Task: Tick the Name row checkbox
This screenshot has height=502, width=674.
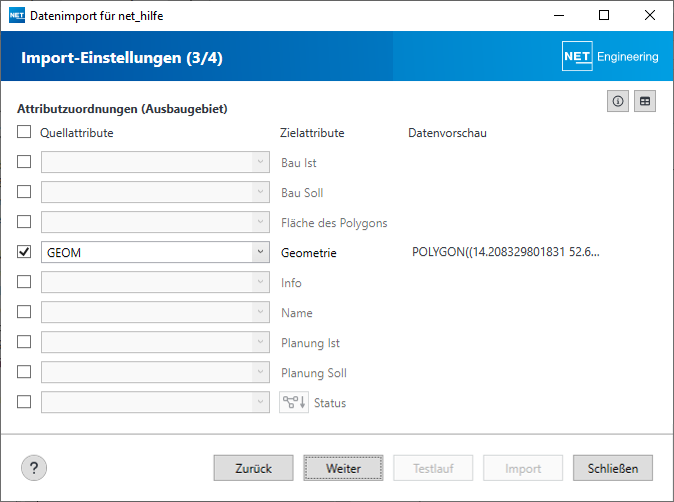Action: coord(24,312)
